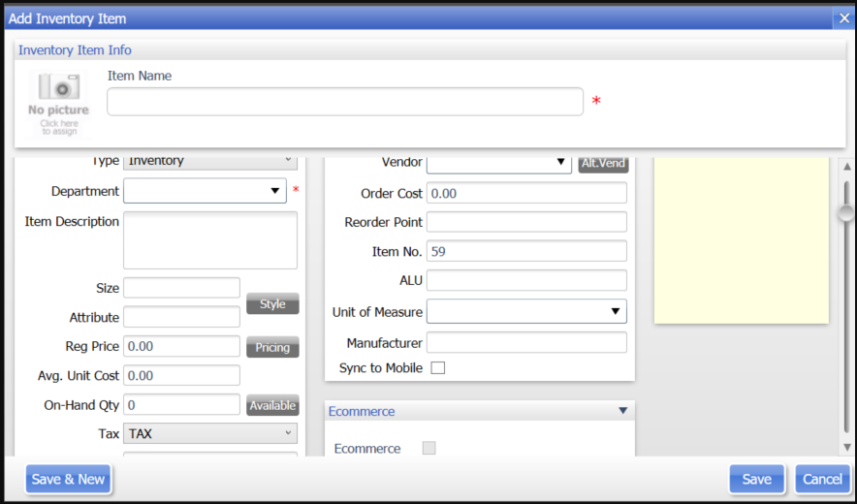Enable the Sync to Mobile checkbox

tap(437, 368)
